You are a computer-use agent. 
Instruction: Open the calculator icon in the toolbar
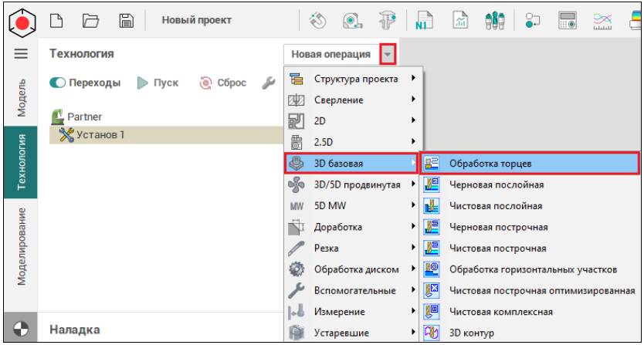(x=568, y=22)
